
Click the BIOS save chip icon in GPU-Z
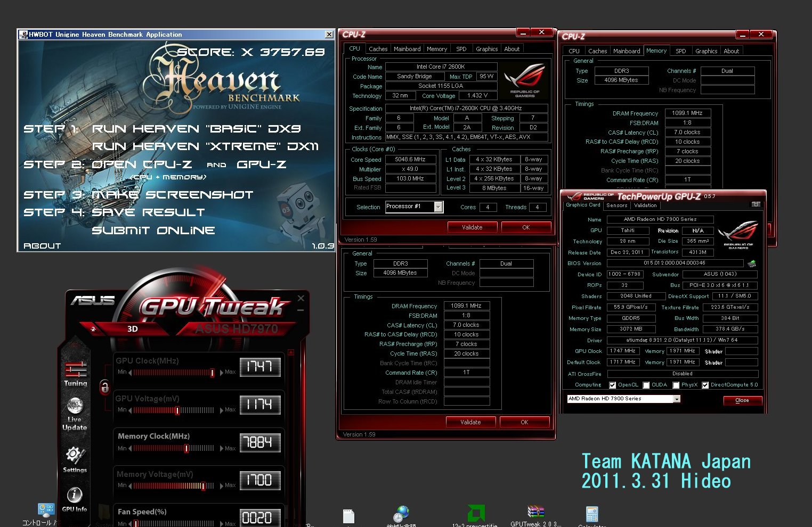(752, 263)
